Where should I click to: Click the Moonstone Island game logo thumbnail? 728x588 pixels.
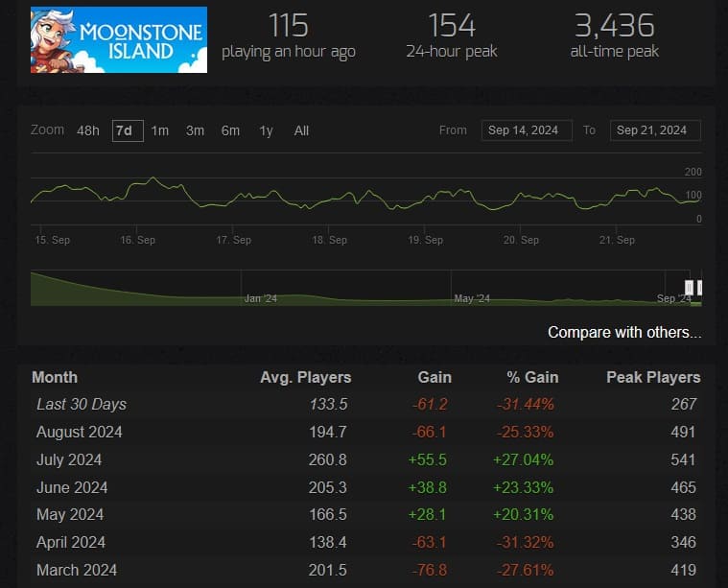pyautogui.click(x=118, y=39)
